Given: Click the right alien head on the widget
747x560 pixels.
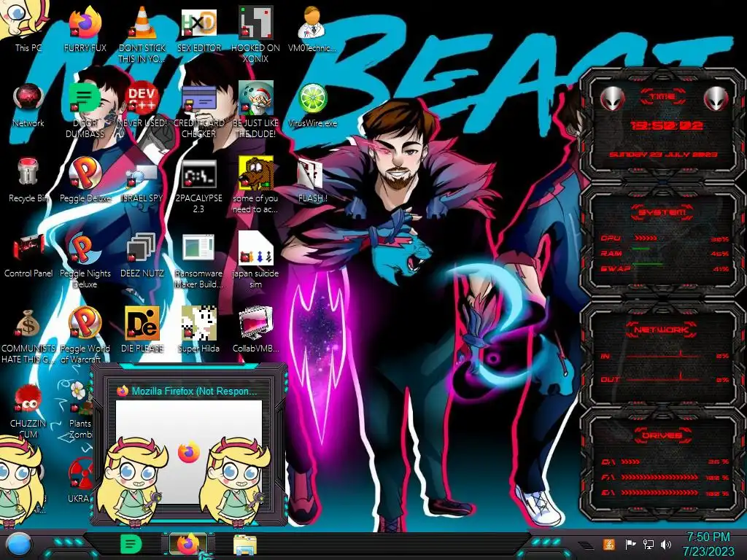Looking at the screenshot, I should click(716, 98).
